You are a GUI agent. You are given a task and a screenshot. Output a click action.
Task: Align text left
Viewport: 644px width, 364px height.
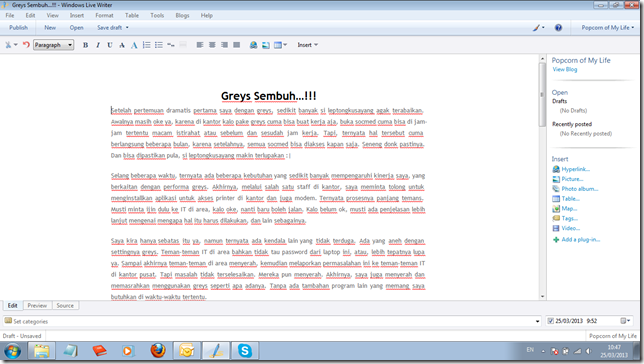tap(200, 45)
